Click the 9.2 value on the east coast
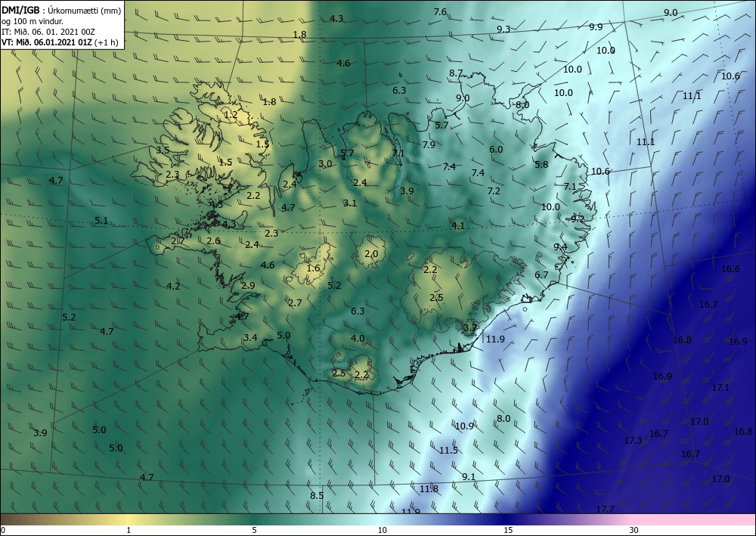The image size is (756, 536). pos(578,218)
